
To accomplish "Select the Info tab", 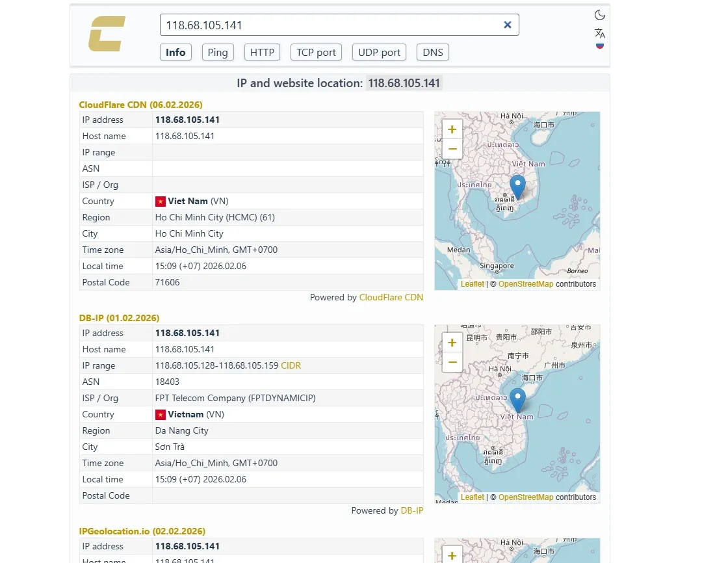I will pos(175,53).
